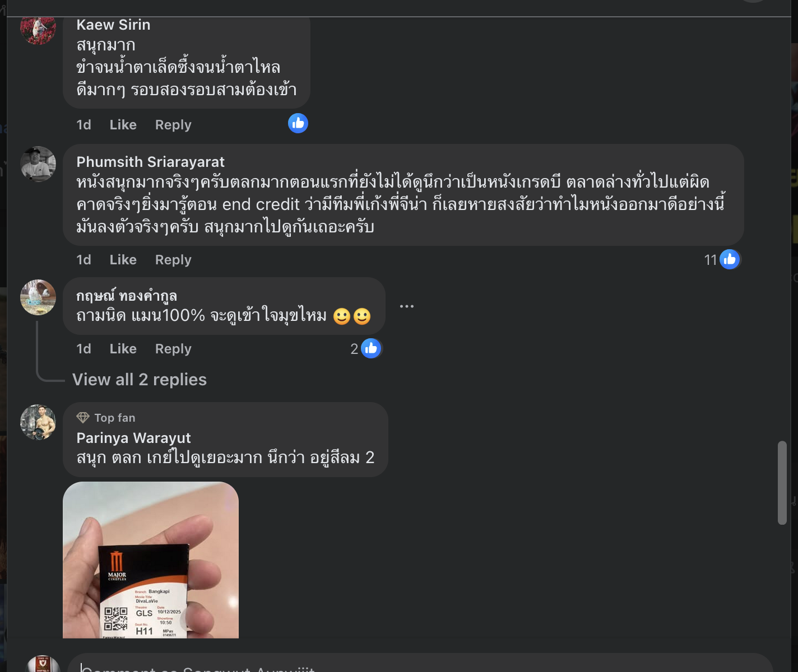798x672 pixels.
Task: Like Phumsith Sriarayarat's comment
Action: (x=123, y=260)
